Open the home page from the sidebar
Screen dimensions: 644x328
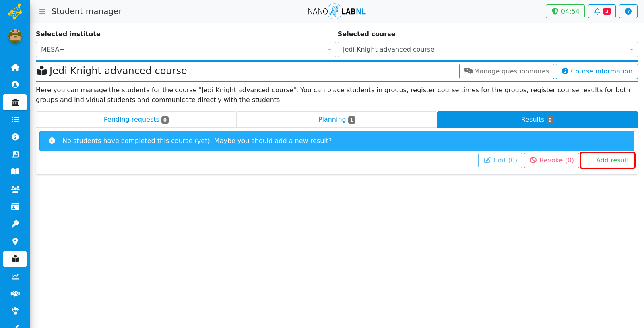coord(15,67)
